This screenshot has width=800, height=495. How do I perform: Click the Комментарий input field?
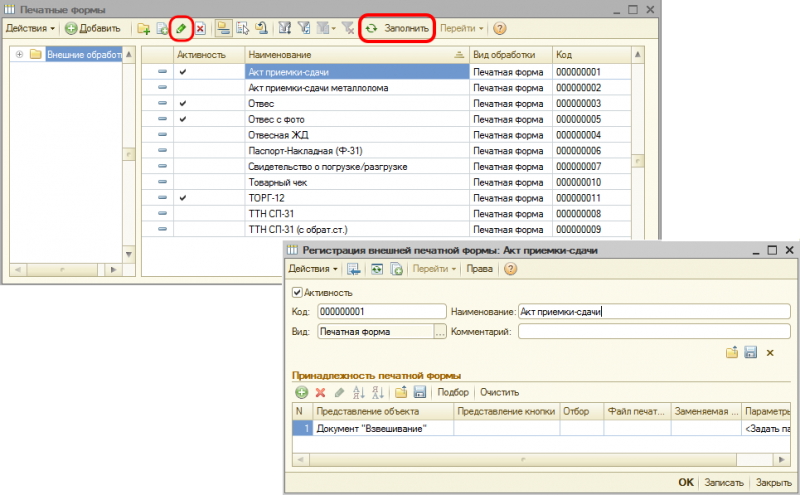(655, 331)
